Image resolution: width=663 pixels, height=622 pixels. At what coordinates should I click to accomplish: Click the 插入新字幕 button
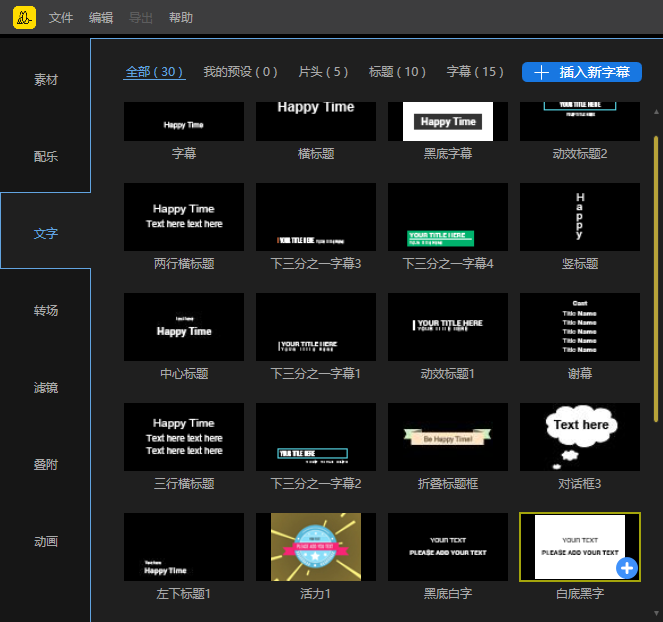coord(582,72)
